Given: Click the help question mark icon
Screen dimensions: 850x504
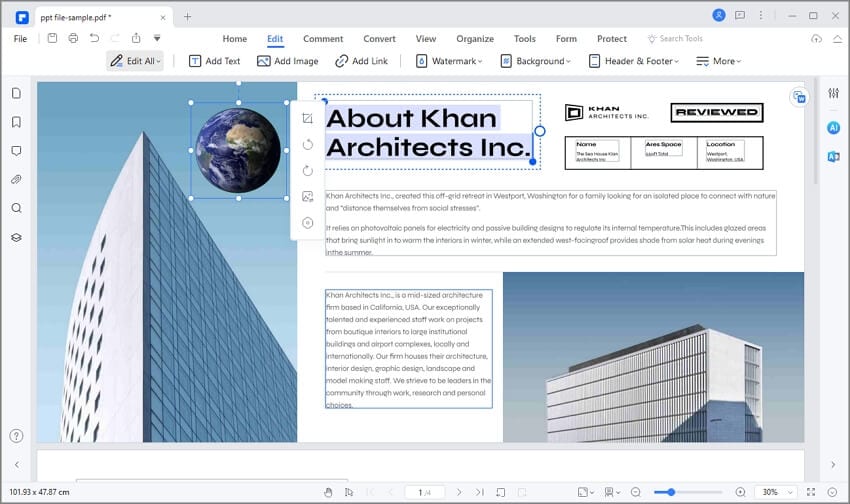Looking at the screenshot, I should [16, 436].
